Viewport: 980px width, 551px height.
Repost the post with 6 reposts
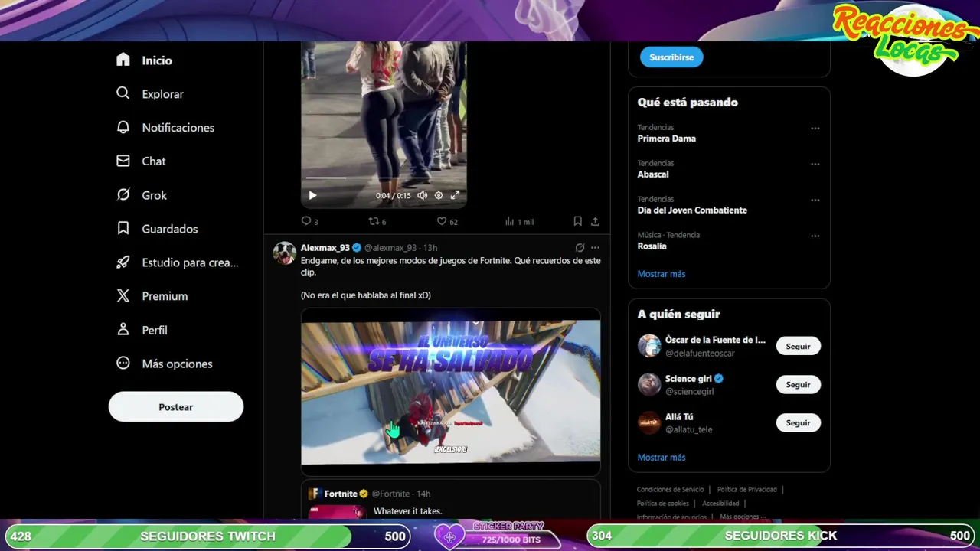pos(377,221)
